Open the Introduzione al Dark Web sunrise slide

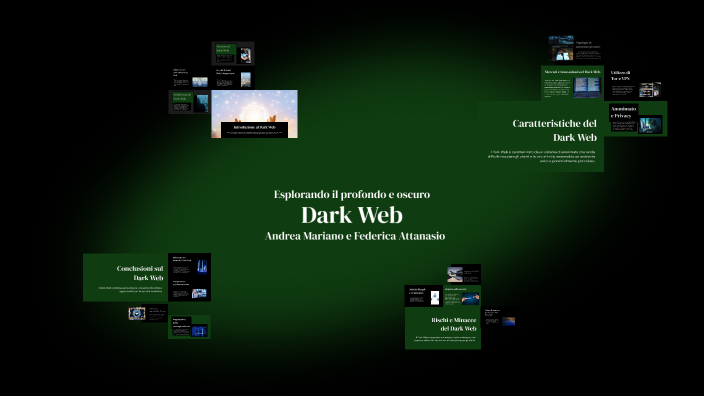pyautogui.click(x=255, y=114)
